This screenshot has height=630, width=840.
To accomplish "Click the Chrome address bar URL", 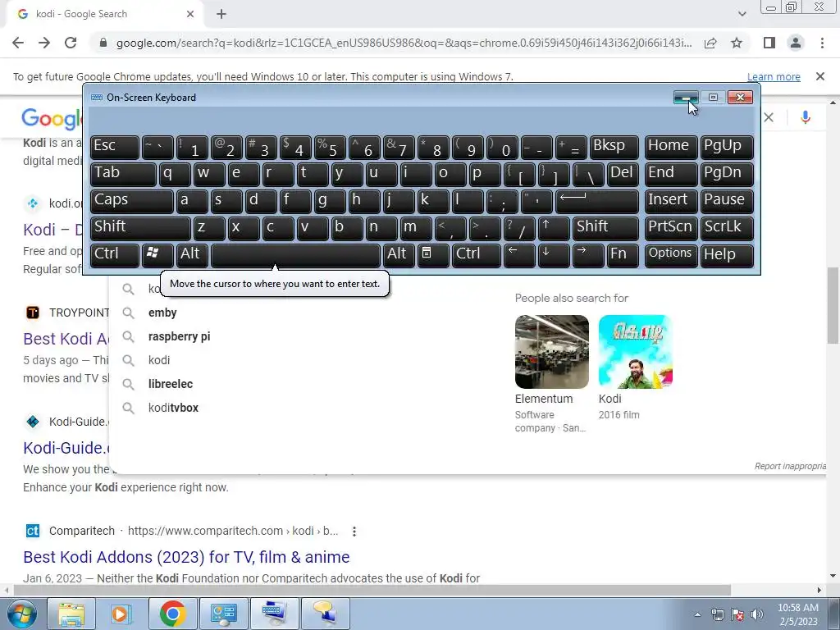I will [x=404, y=43].
